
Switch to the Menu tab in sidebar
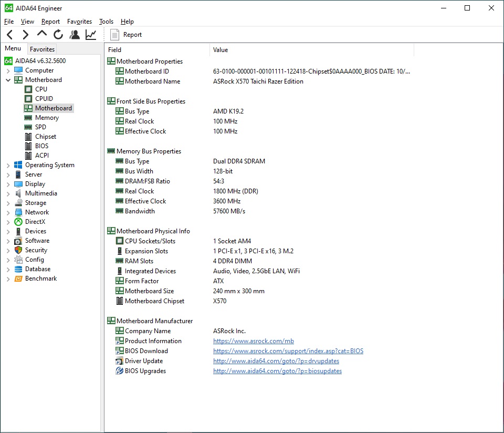(x=13, y=48)
